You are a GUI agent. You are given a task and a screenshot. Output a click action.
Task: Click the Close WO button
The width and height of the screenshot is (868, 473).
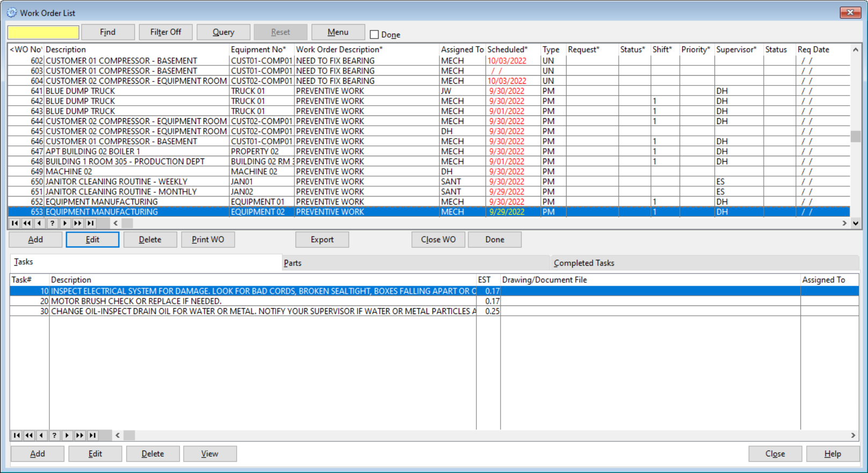(x=438, y=239)
